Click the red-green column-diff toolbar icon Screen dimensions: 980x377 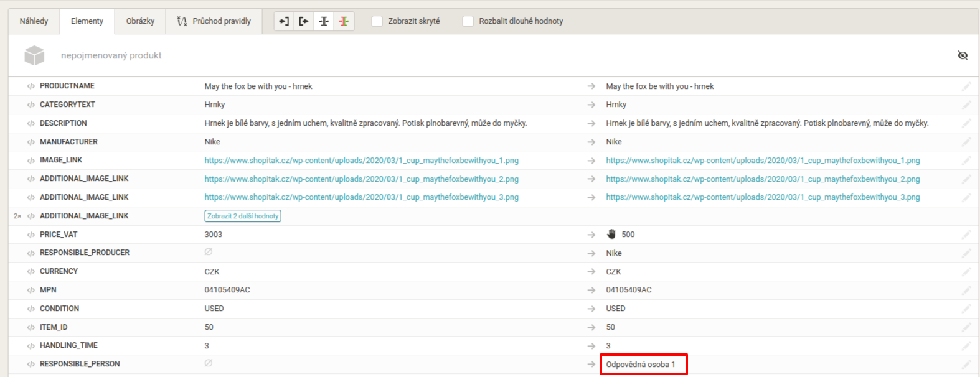[344, 21]
